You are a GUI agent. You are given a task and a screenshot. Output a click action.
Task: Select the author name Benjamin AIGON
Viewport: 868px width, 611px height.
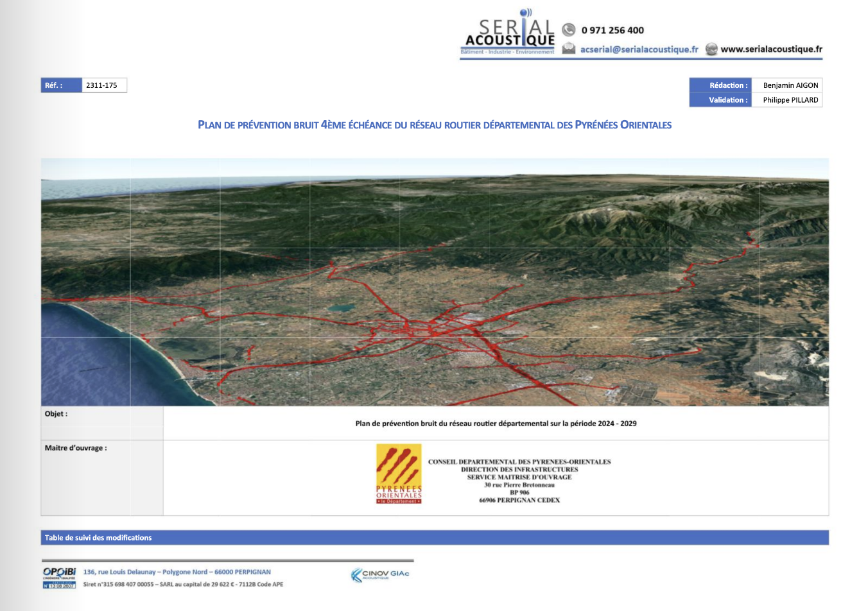click(791, 85)
